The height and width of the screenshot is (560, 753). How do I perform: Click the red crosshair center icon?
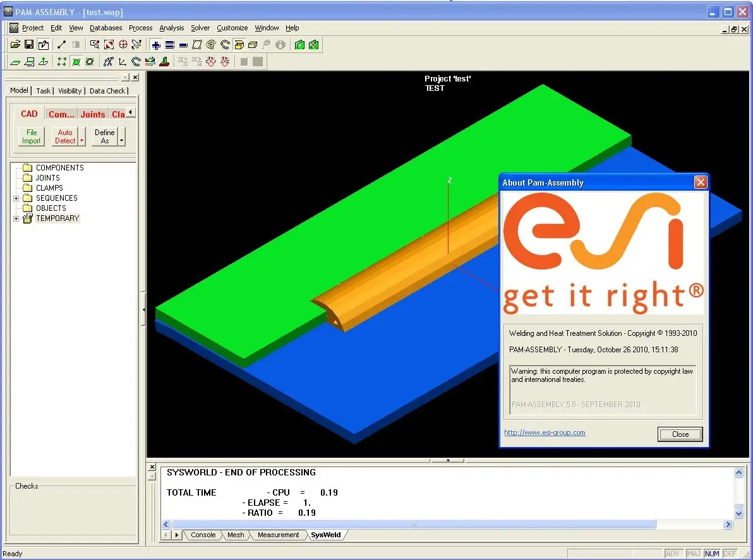(123, 45)
